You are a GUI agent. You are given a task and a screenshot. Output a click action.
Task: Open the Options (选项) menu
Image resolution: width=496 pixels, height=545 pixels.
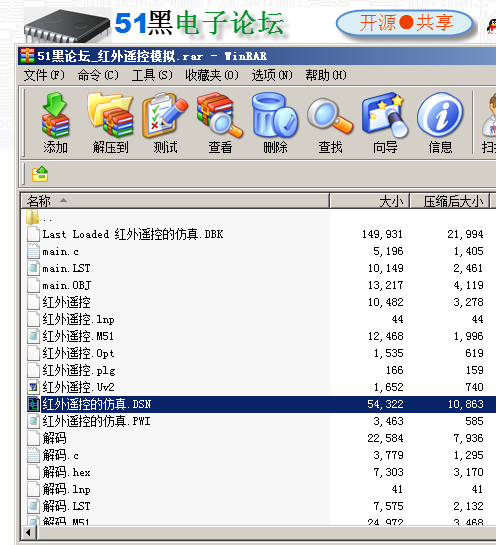272,75
